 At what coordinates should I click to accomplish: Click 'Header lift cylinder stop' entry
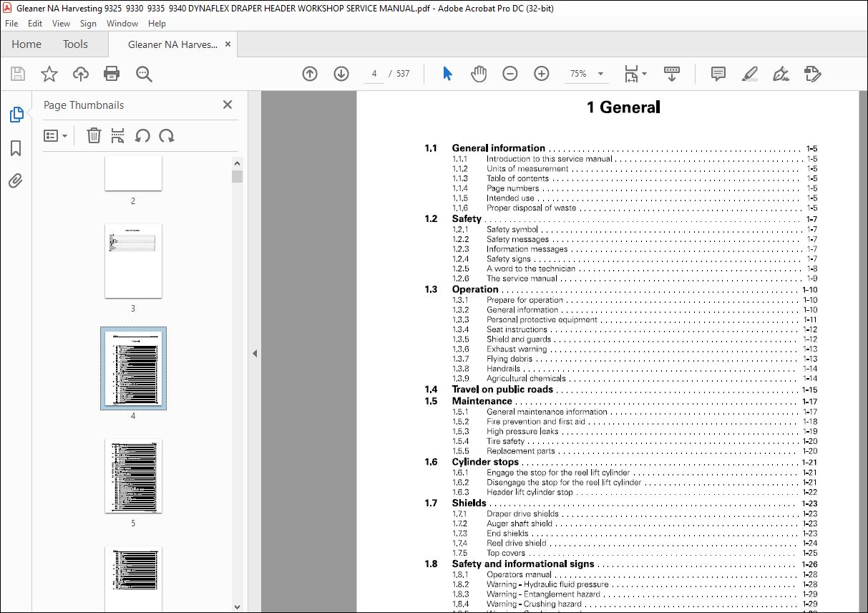point(530,492)
